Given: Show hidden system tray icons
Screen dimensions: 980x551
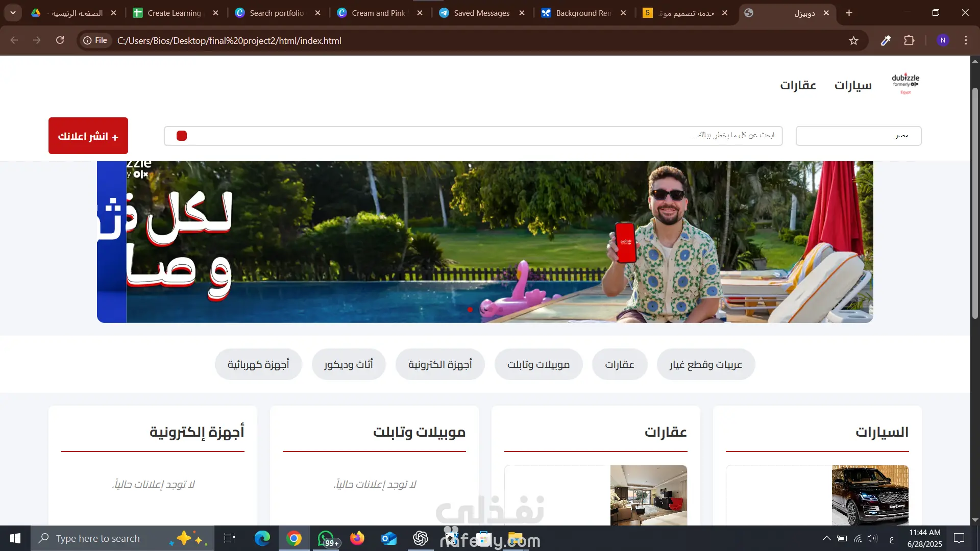Looking at the screenshot, I should coord(826,538).
